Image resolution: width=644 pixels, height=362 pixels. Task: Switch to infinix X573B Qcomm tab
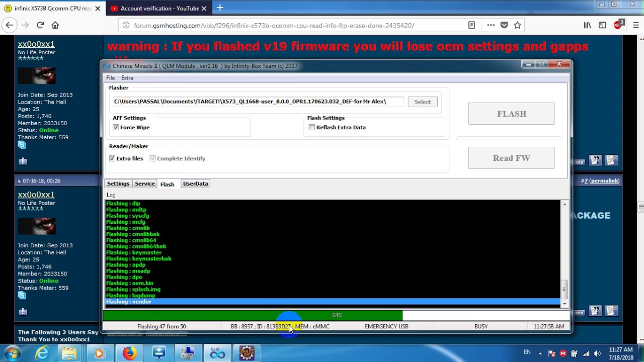click(52, 9)
